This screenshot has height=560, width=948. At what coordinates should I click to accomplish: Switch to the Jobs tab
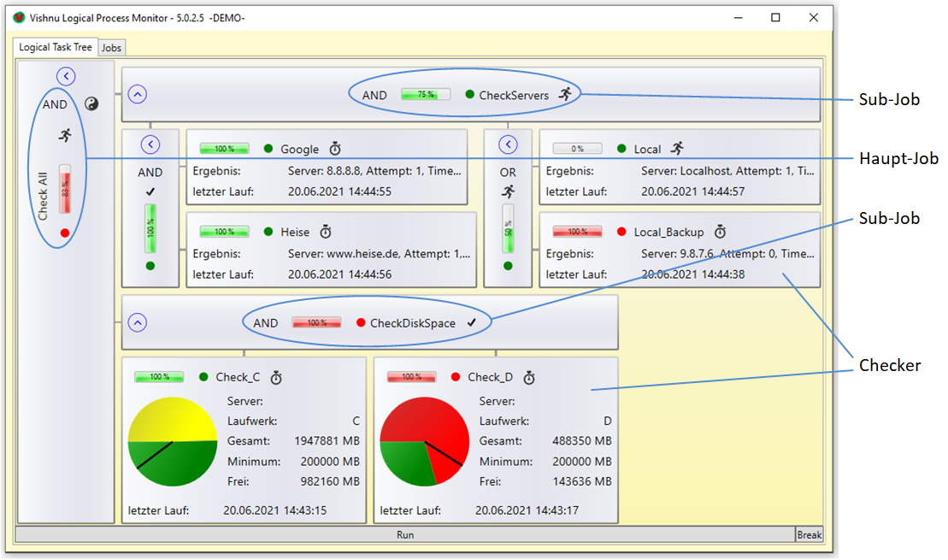(111, 49)
